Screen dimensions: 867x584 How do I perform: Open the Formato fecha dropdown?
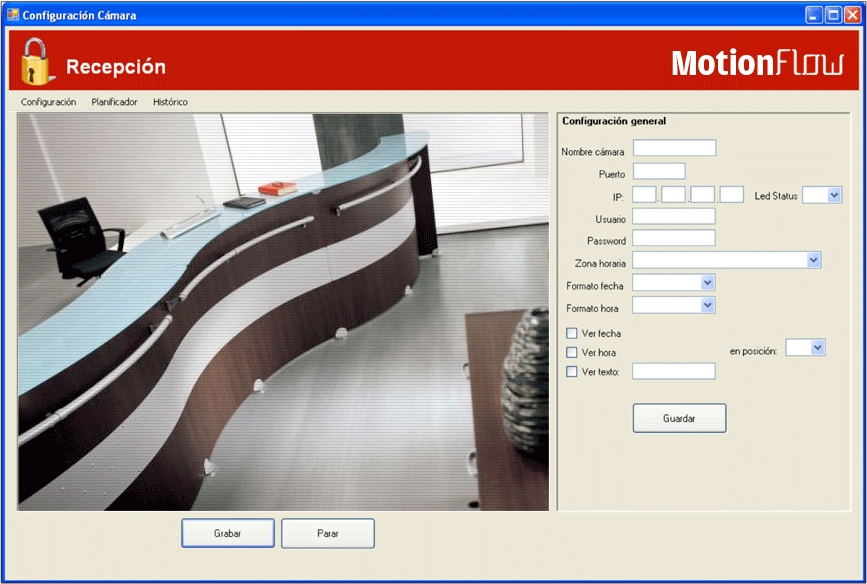707,283
